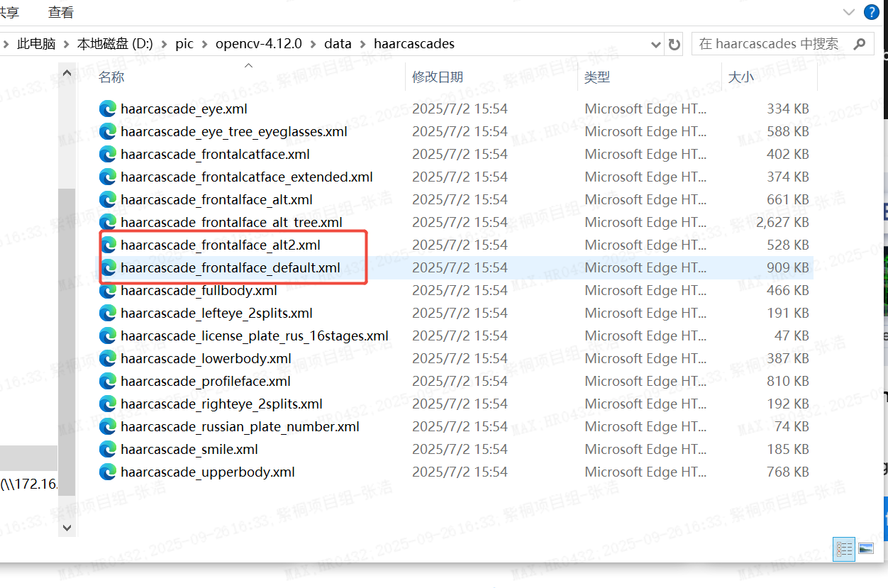
Task: Click the icon beside haarcascade_lefteye_2splits.xml
Action: tap(108, 313)
